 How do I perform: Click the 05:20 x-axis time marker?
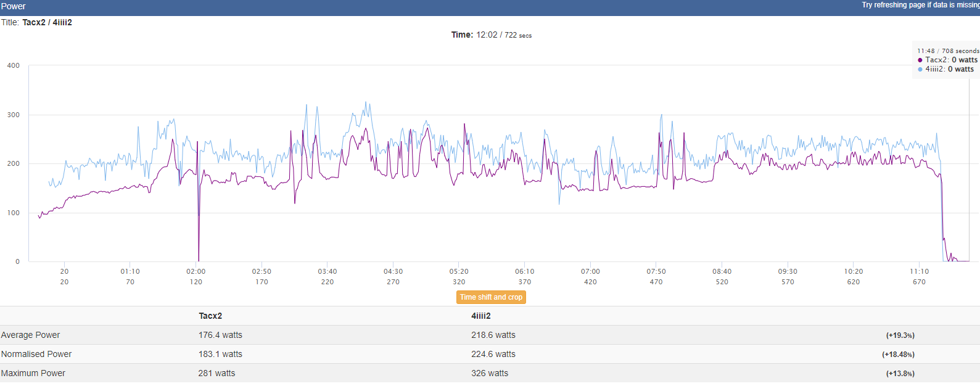[459, 271]
